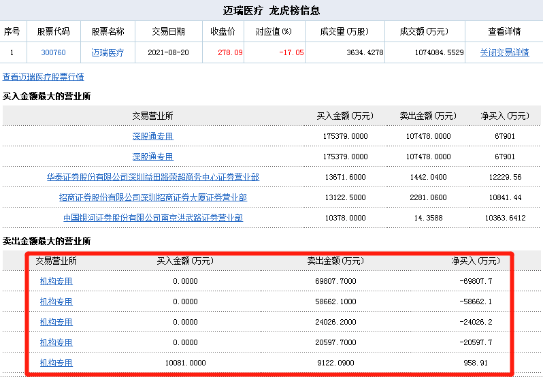The image size is (543, 392).
Task: Click the 迈瑞医疗 龙虎榜信息 title
Action: [x=271, y=10]
